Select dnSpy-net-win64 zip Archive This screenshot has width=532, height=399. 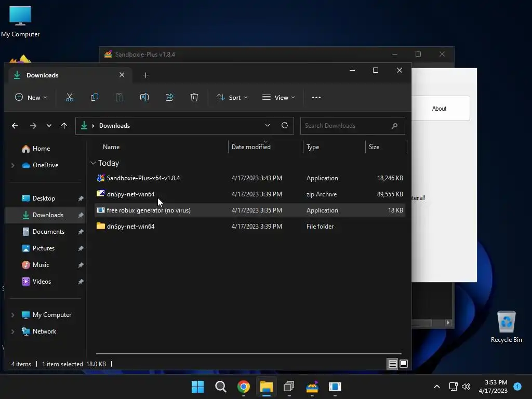point(250,194)
